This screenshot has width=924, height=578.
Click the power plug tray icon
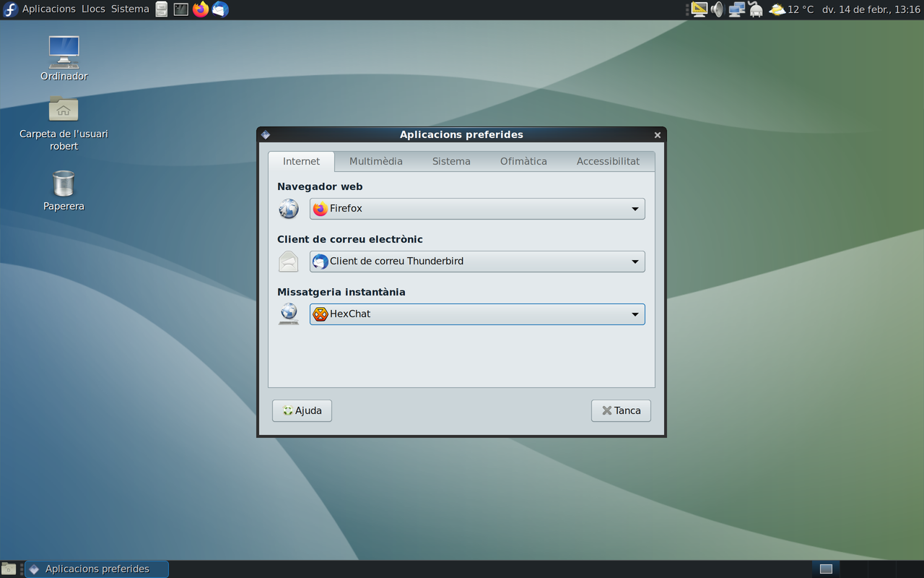(756, 9)
